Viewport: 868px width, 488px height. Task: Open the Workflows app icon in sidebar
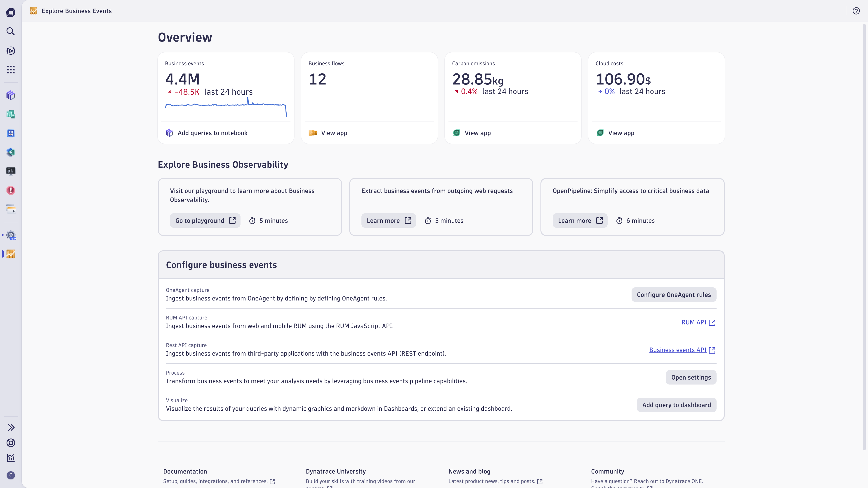tap(11, 133)
